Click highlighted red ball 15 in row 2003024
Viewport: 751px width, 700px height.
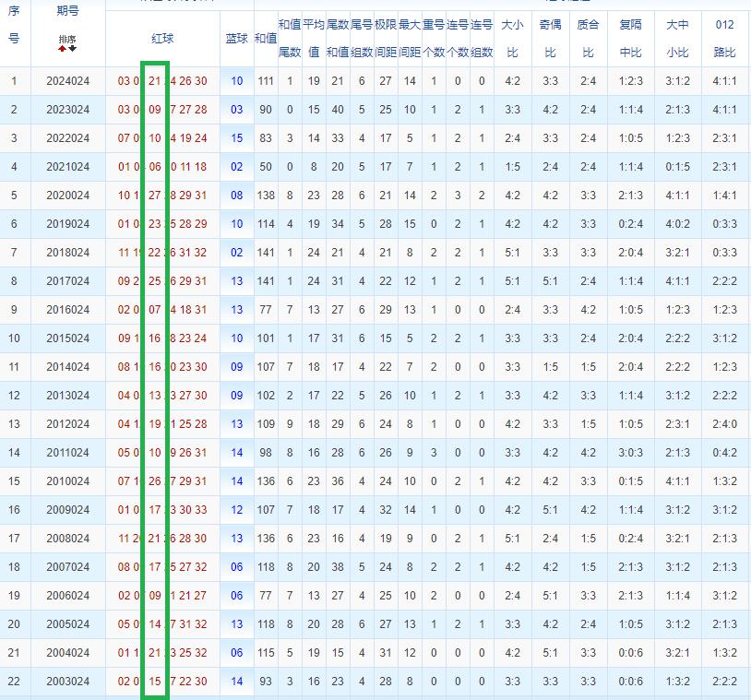point(155,682)
